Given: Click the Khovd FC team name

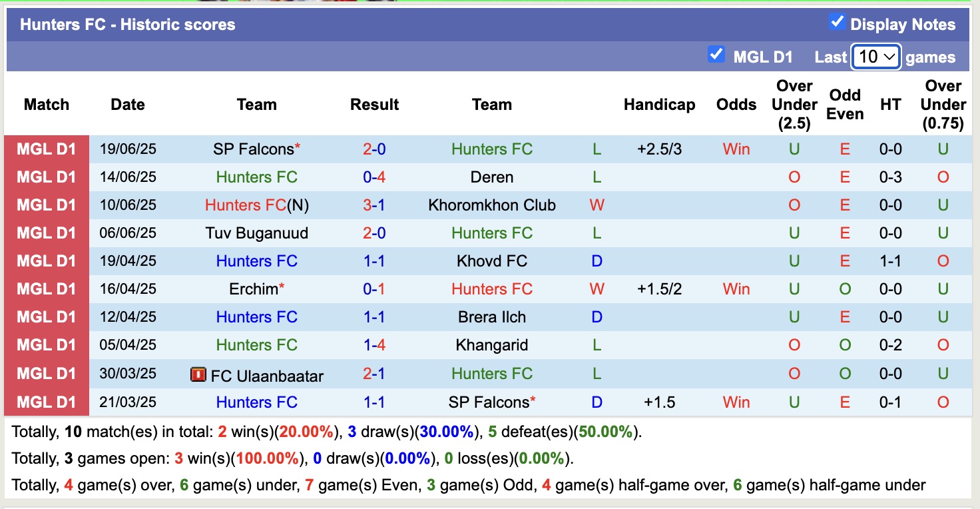Looking at the screenshot, I should pyautogui.click(x=492, y=261).
